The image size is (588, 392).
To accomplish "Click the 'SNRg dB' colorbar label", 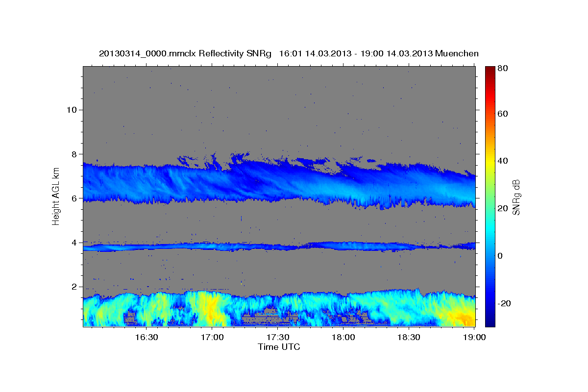I will pos(516,196).
